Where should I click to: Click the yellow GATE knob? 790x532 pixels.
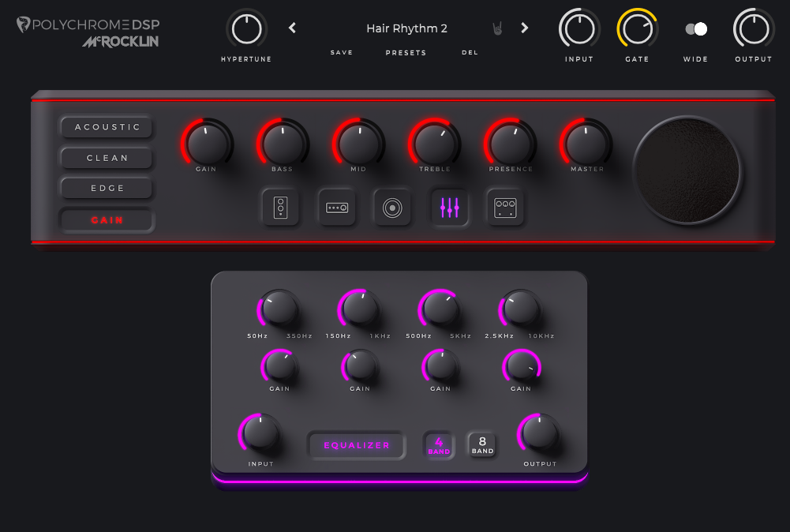pyautogui.click(x=637, y=29)
